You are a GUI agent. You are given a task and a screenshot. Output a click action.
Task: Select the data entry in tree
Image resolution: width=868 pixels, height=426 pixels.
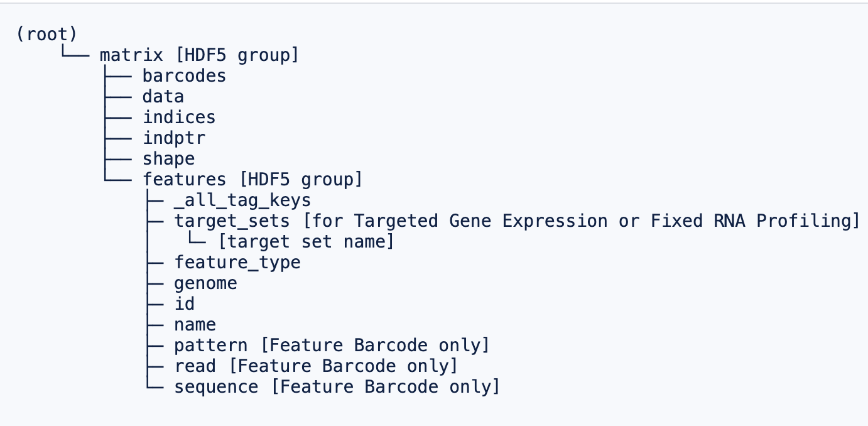pyautogui.click(x=163, y=96)
